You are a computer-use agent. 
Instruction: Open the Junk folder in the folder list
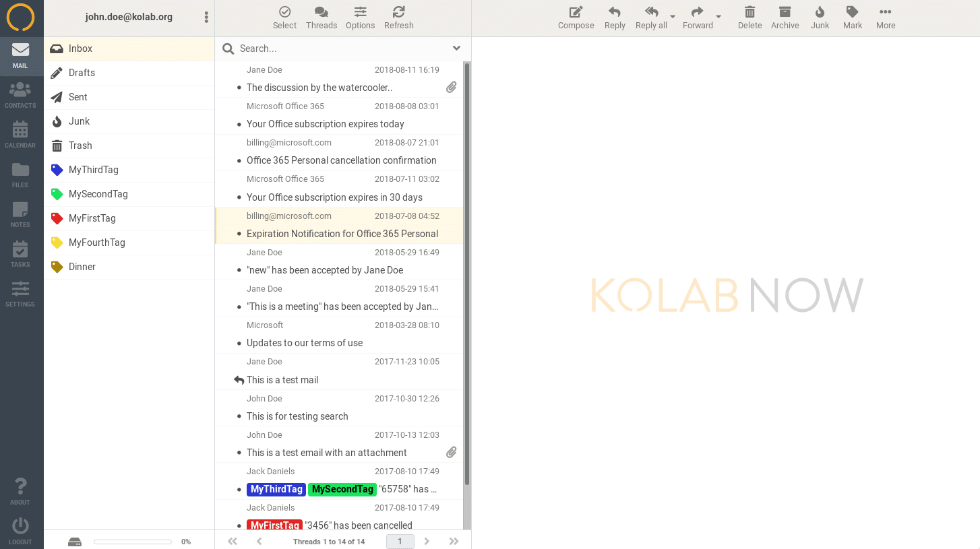(x=78, y=121)
